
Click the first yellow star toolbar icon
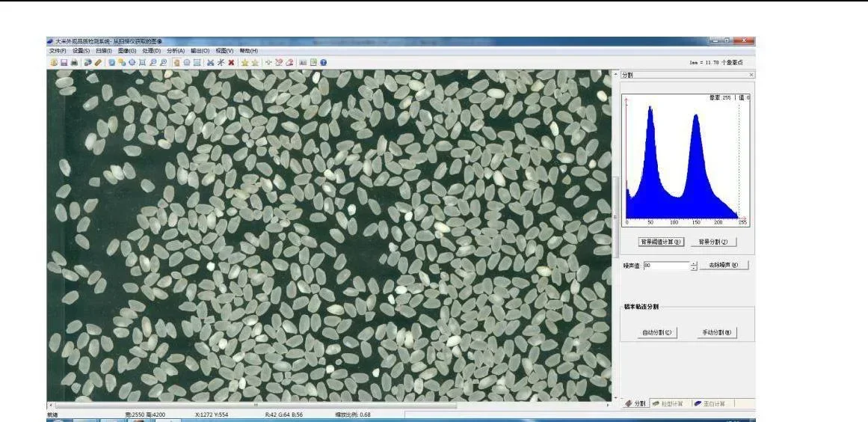[x=244, y=63]
